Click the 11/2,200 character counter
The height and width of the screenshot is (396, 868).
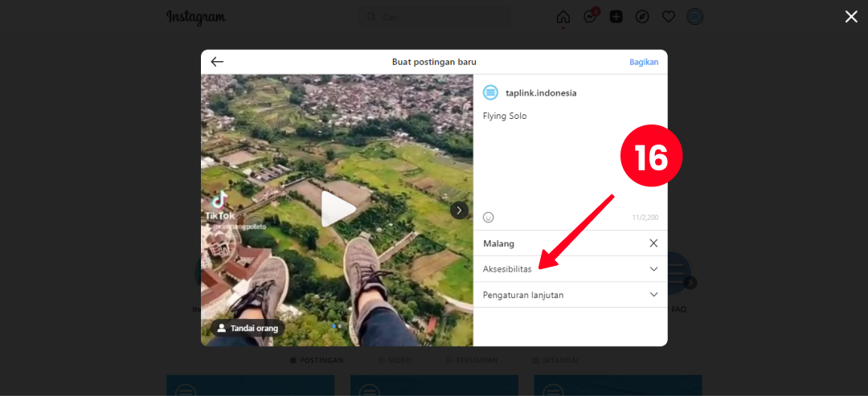tap(645, 218)
